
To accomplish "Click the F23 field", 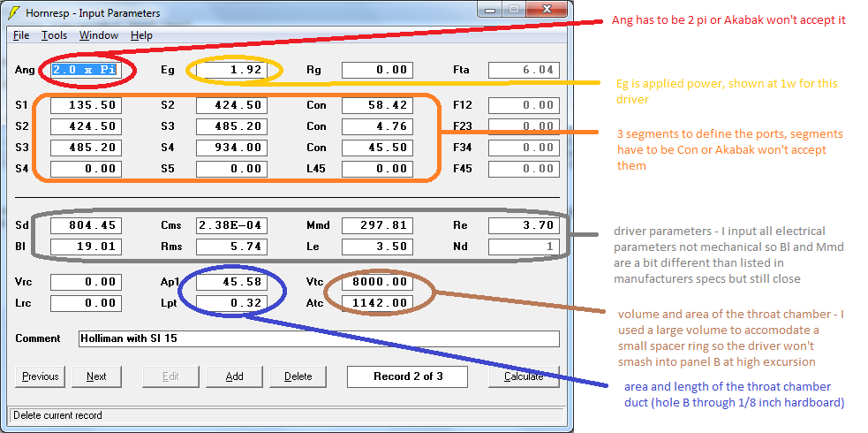I will [524, 126].
